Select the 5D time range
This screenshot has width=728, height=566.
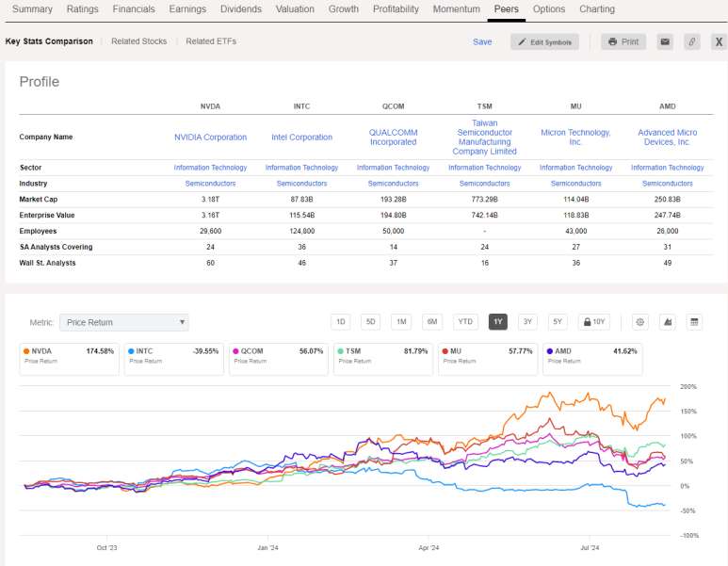tap(370, 322)
